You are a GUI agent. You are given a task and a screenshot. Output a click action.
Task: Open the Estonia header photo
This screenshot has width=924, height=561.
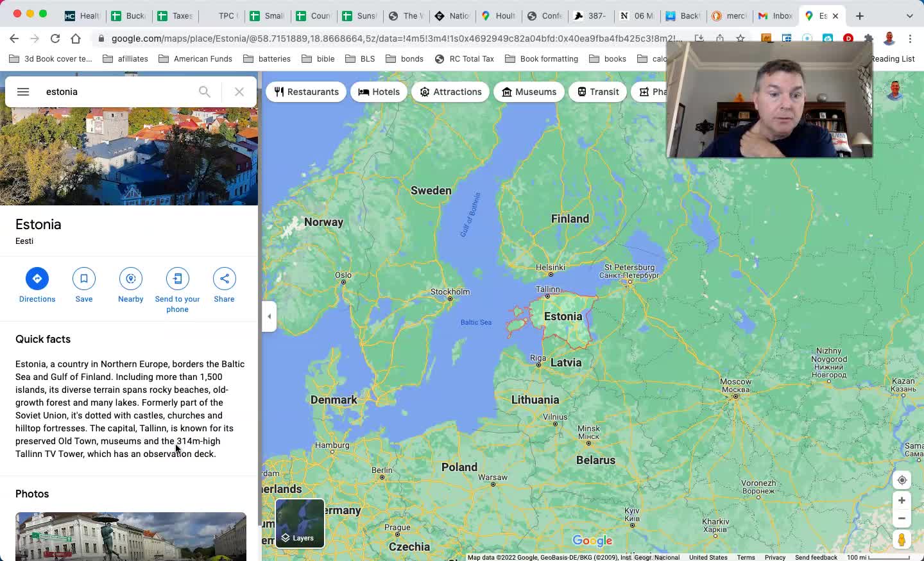129,156
